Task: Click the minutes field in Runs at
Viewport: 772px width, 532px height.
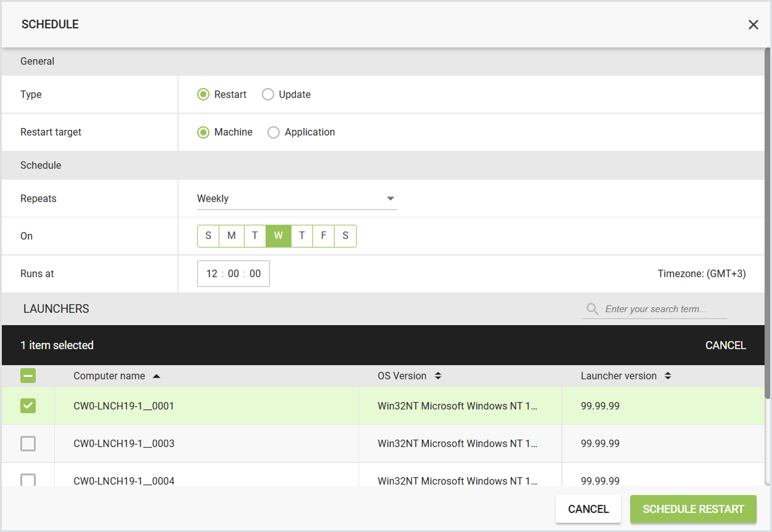Action: point(234,274)
